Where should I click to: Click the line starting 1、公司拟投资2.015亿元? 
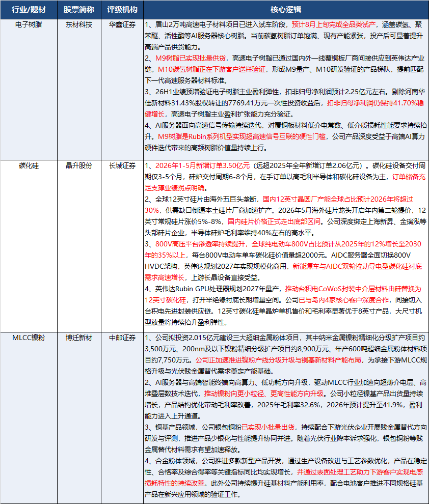(285, 338)
